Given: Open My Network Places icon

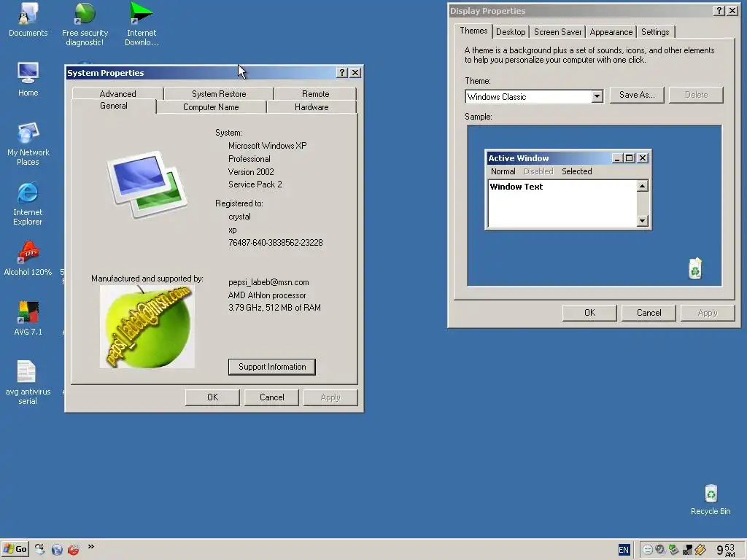Looking at the screenshot, I should coord(28,144).
